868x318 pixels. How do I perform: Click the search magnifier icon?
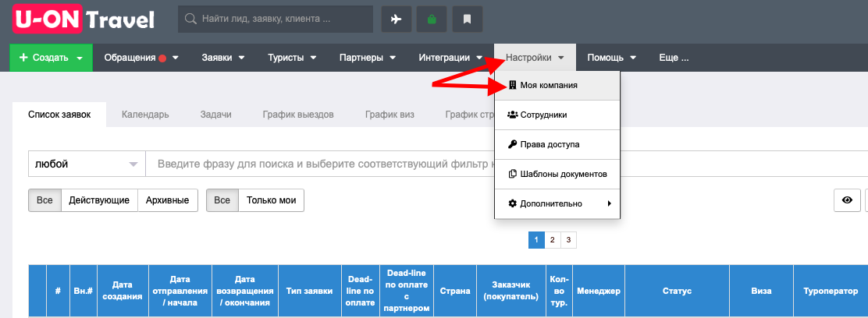tap(190, 19)
